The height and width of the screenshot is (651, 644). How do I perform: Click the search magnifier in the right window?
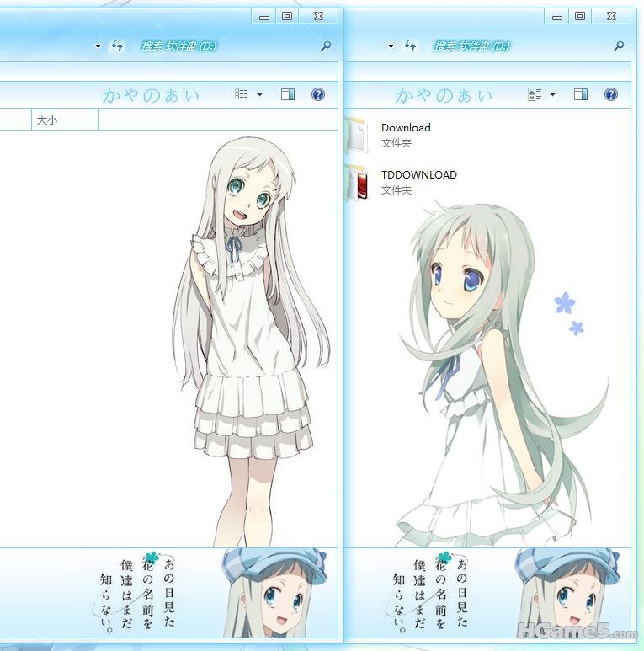pos(619,45)
